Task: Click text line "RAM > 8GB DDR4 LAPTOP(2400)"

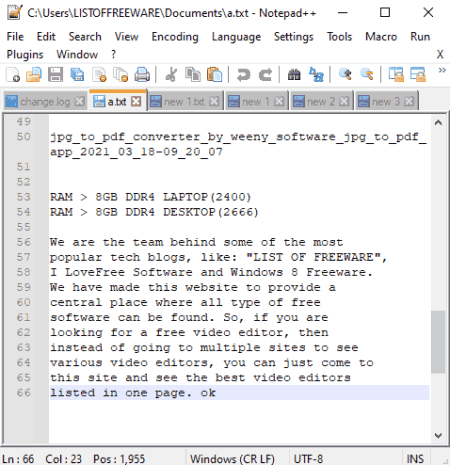Action: pyautogui.click(x=150, y=197)
